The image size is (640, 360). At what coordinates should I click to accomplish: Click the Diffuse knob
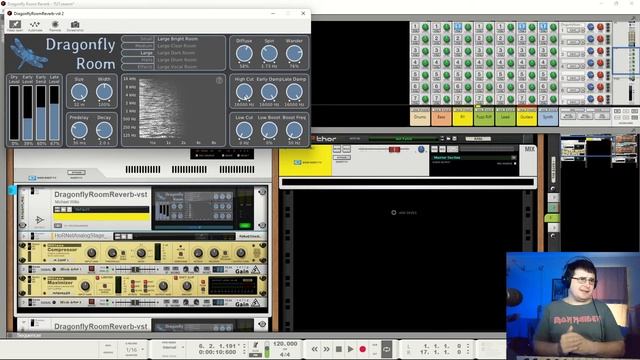[x=244, y=53]
